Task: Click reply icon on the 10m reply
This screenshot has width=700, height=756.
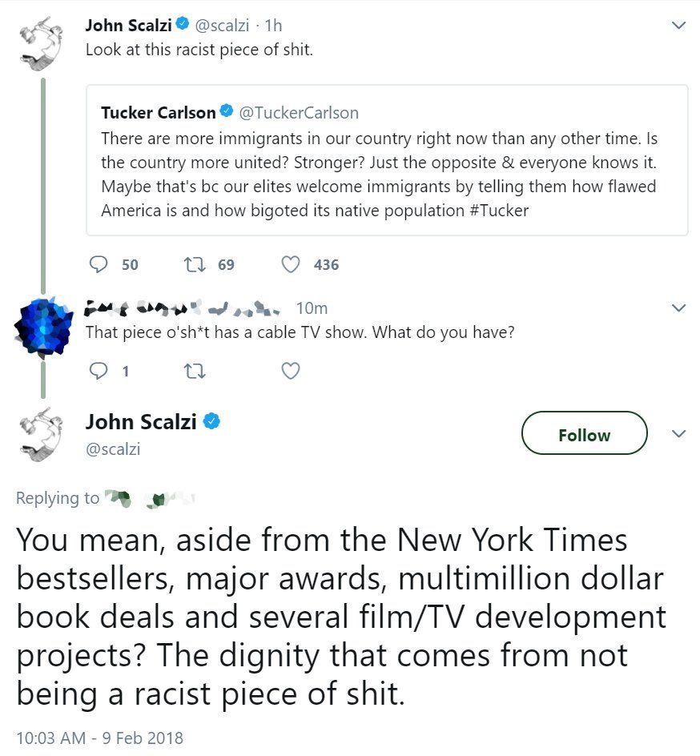Action: [99, 371]
